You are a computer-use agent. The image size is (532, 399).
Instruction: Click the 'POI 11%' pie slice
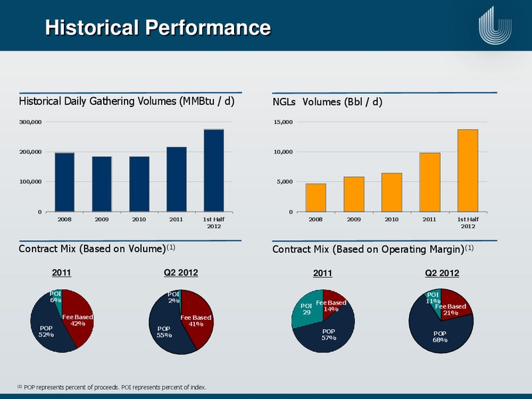tap(434, 298)
